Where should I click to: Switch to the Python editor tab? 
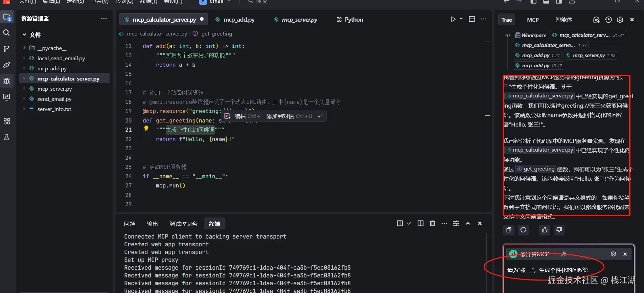pos(350,20)
